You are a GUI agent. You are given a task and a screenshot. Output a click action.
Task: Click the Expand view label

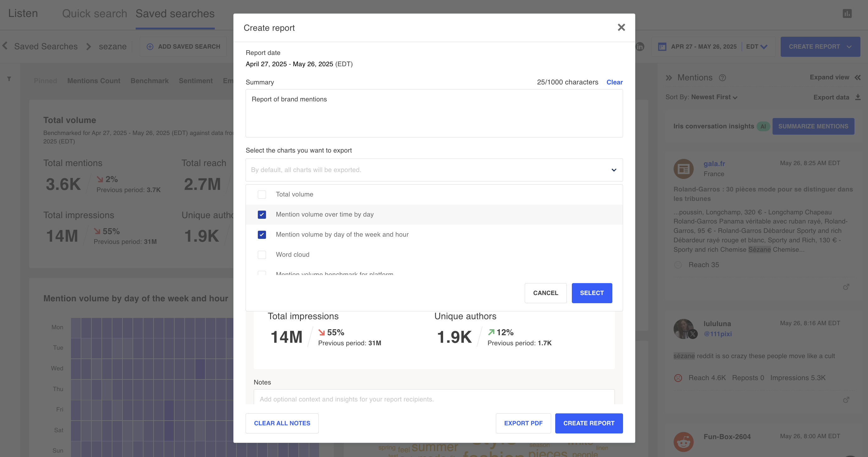829,78
